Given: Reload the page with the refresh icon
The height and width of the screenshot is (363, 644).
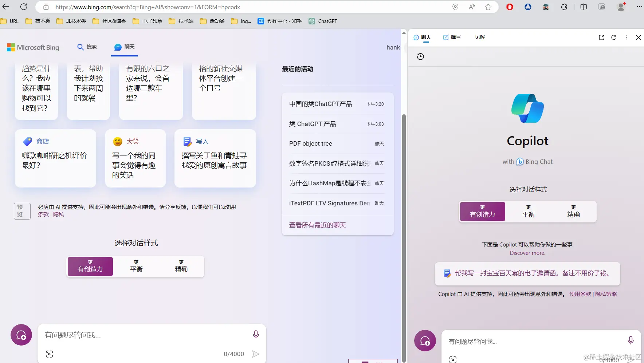Looking at the screenshot, I should pyautogui.click(x=24, y=7).
